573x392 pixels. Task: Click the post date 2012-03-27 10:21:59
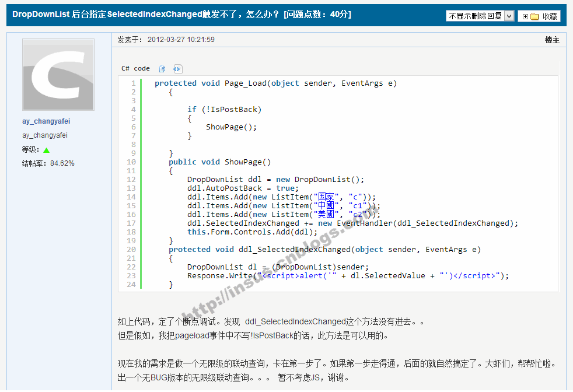pyautogui.click(x=181, y=40)
